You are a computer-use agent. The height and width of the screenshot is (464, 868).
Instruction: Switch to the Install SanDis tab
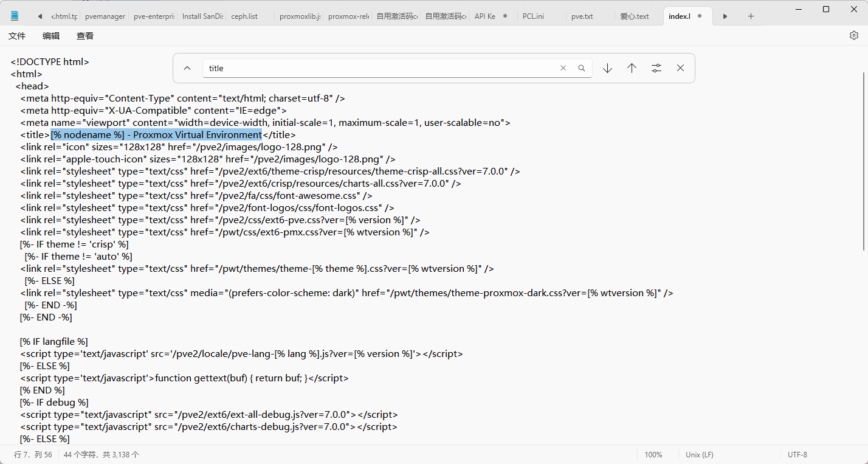click(x=202, y=16)
